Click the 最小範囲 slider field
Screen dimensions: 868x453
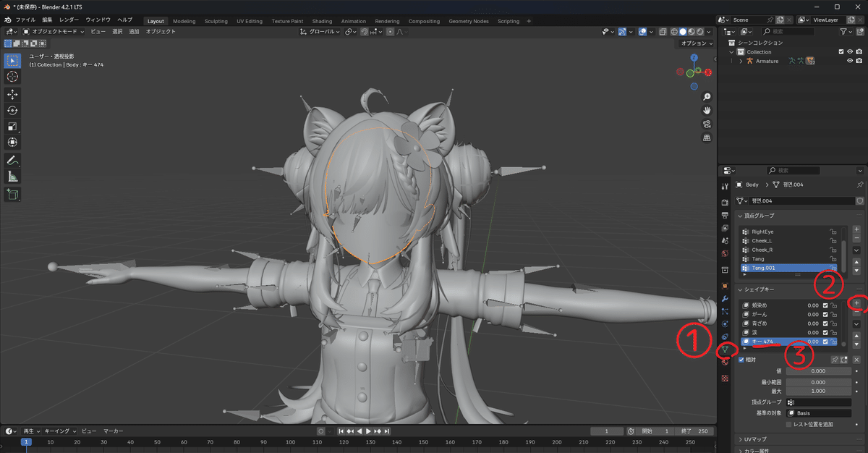point(818,382)
